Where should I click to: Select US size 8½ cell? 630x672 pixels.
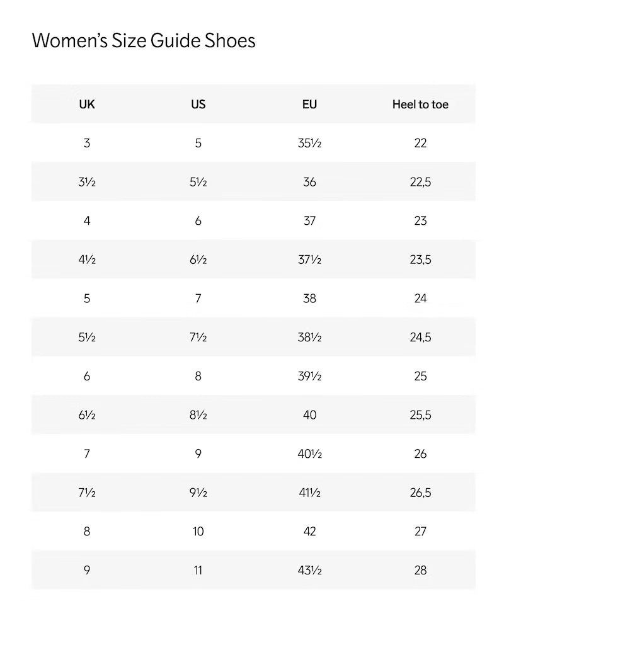point(198,415)
